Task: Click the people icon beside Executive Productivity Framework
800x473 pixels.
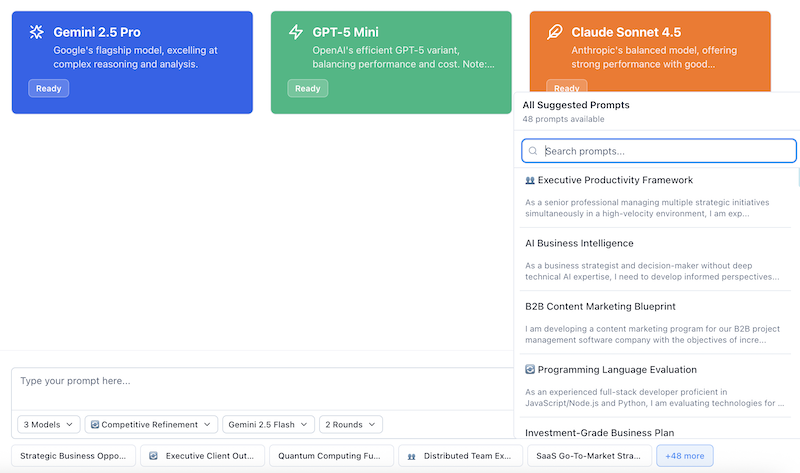Action: pos(530,180)
